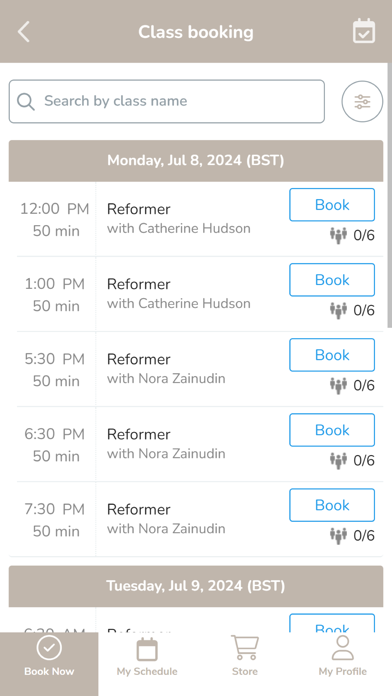This screenshot has height=696, width=392.
Task: Click the vertical scrollbar on right edge
Action: 390,195
